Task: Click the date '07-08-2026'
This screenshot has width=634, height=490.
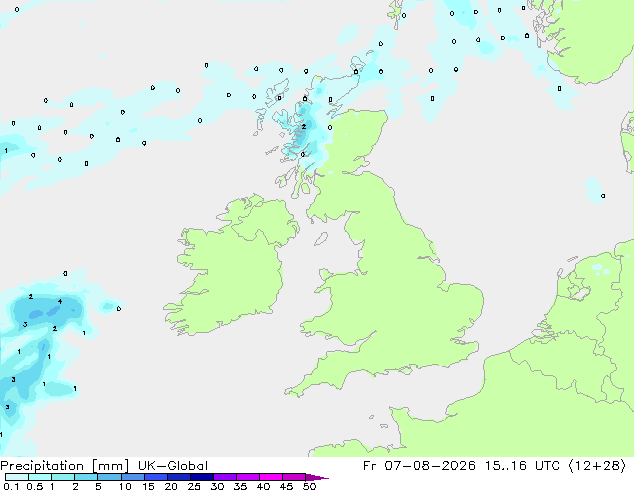Action: (430, 466)
